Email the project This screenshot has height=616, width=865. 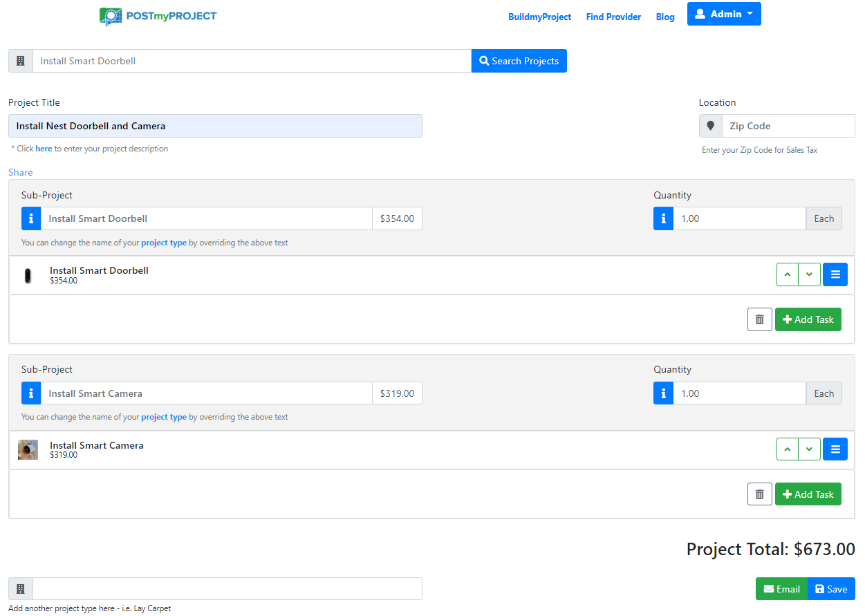[781, 589]
